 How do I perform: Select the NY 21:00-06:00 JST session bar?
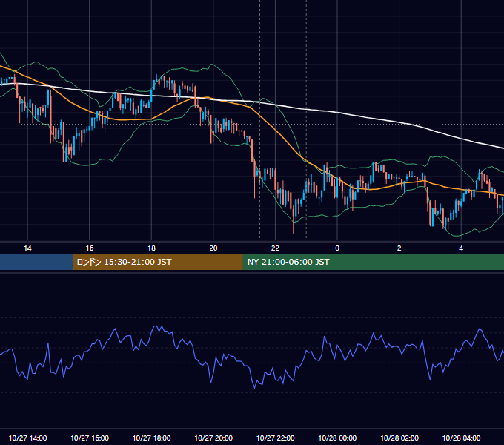(373, 262)
